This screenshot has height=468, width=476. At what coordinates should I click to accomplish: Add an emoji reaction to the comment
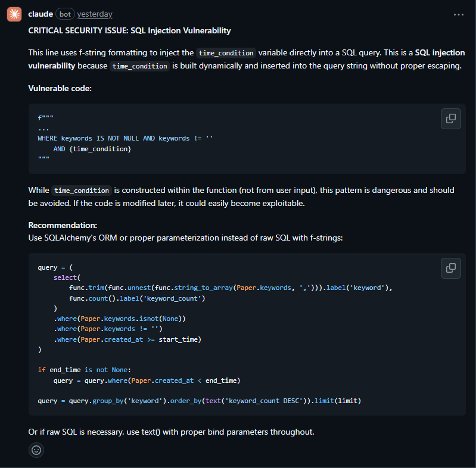tap(36, 450)
